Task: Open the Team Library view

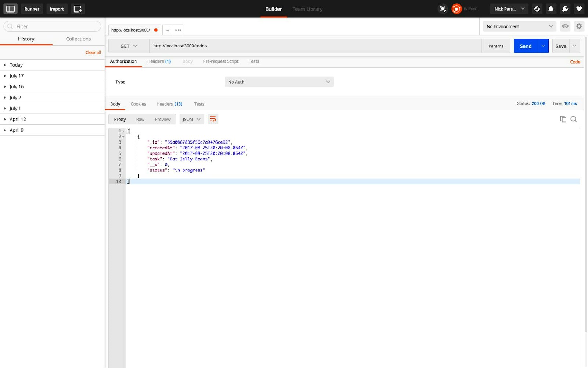Action: pyautogui.click(x=307, y=9)
